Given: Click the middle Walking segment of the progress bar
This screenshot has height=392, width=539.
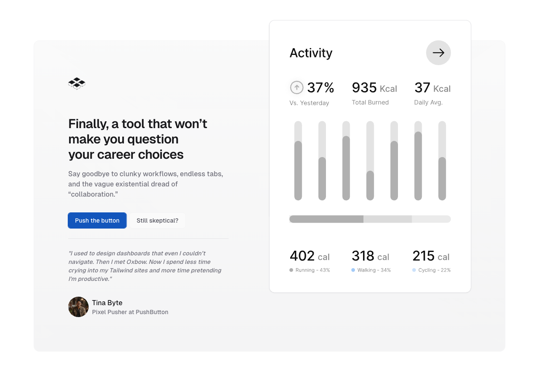Looking at the screenshot, I should click(387, 219).
